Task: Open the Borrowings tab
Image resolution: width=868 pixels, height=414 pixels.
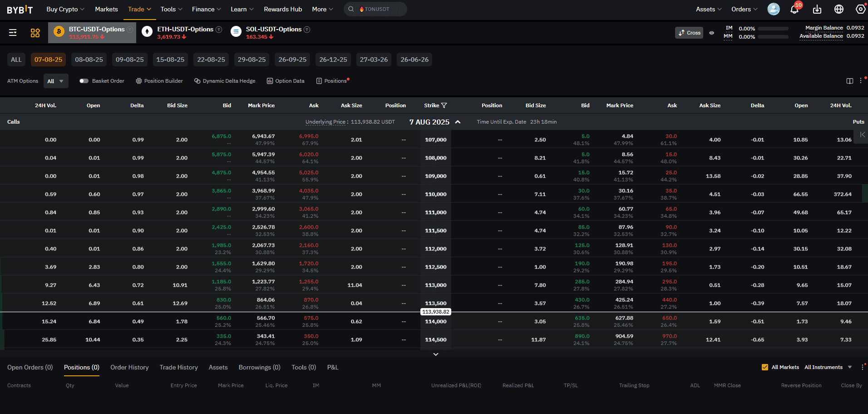Action: [260, 367]
